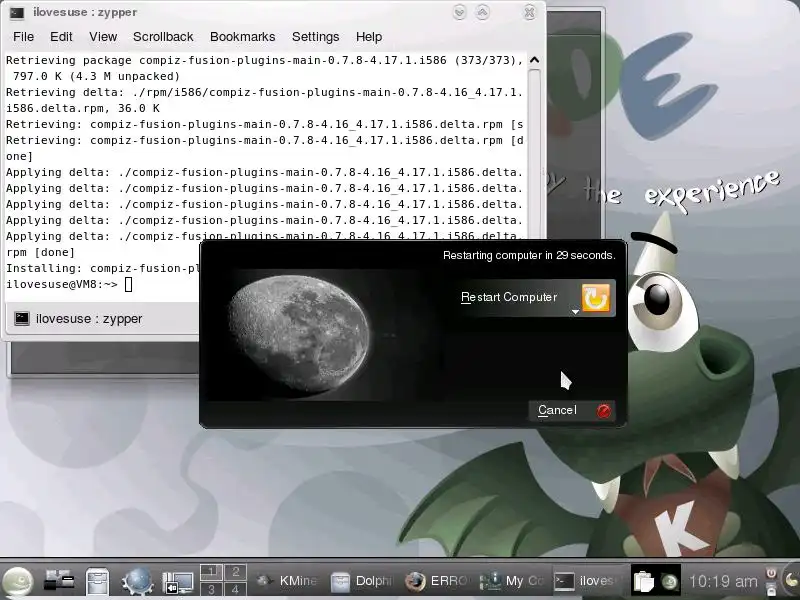Open Bookmarks menu in Konsole
Image resolution: width=800 pixels, height=600 pixels.
point(242,37)
